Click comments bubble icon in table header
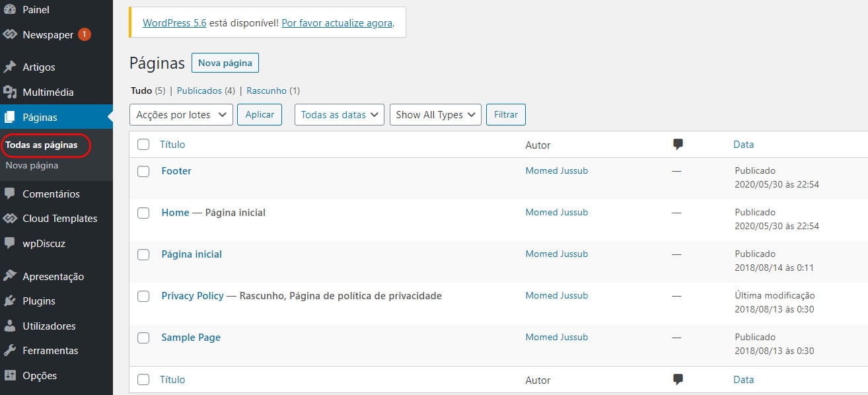 pos(677,145)
